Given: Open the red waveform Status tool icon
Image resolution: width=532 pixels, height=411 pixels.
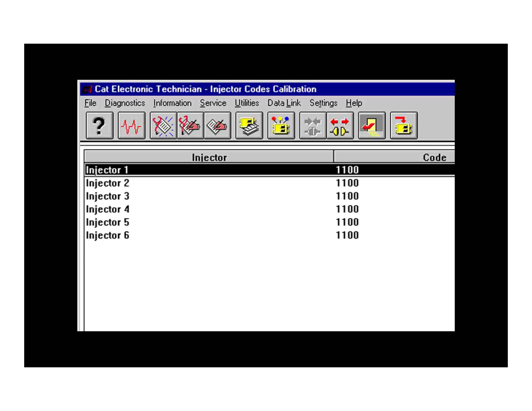Looking at the screenshot, I should click(131, 126).
